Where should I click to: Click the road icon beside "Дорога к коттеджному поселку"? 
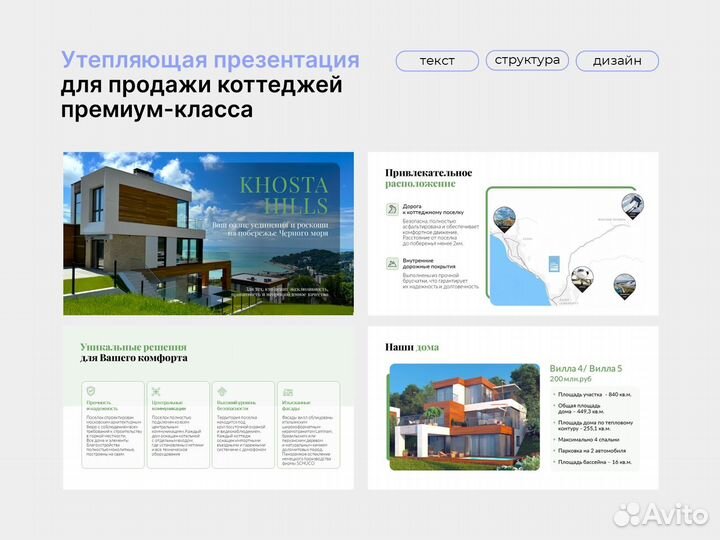click(392, 211)
